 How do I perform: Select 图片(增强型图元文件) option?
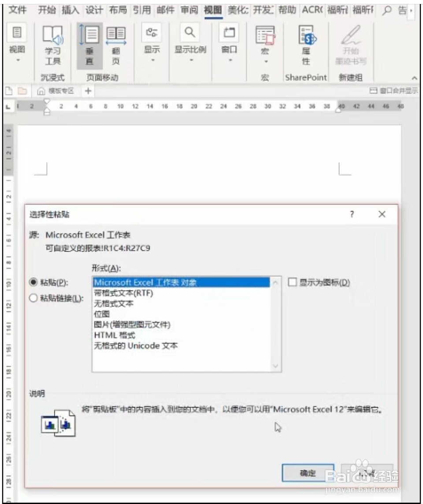pos(181,325)
